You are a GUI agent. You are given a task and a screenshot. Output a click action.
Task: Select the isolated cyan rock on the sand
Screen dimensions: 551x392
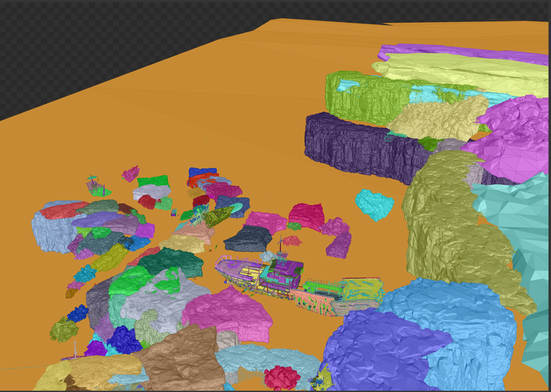(x=374, y=204)
